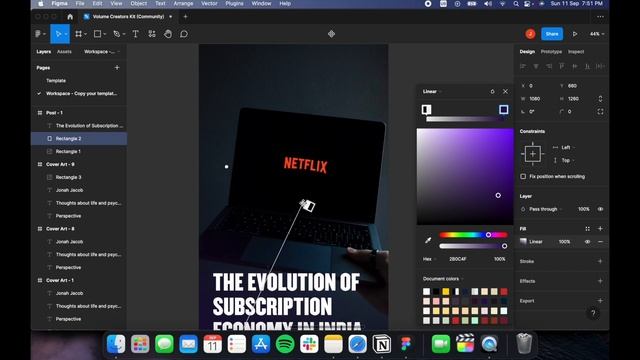The width and height of the screenshot is (640, 360).
Task: Open fill styles grid icon
Action: click(x=587, y=229)
